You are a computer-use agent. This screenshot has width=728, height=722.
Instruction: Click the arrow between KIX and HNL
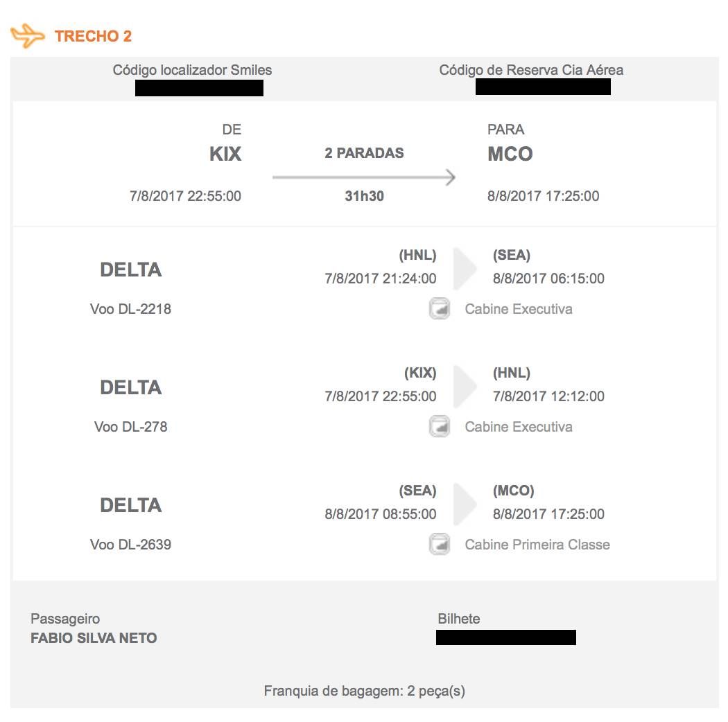pyautogui.click(x=465, y=387)
